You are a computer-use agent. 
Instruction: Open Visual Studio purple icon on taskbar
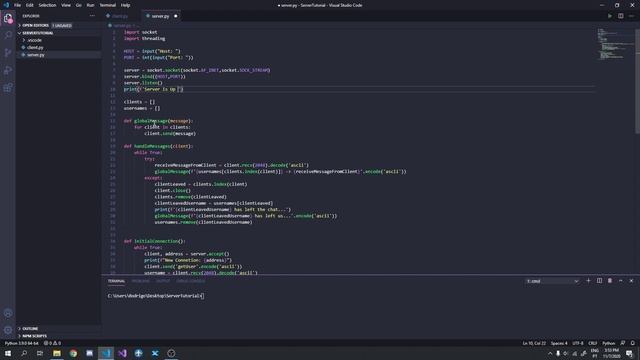[x=122, y=353]
